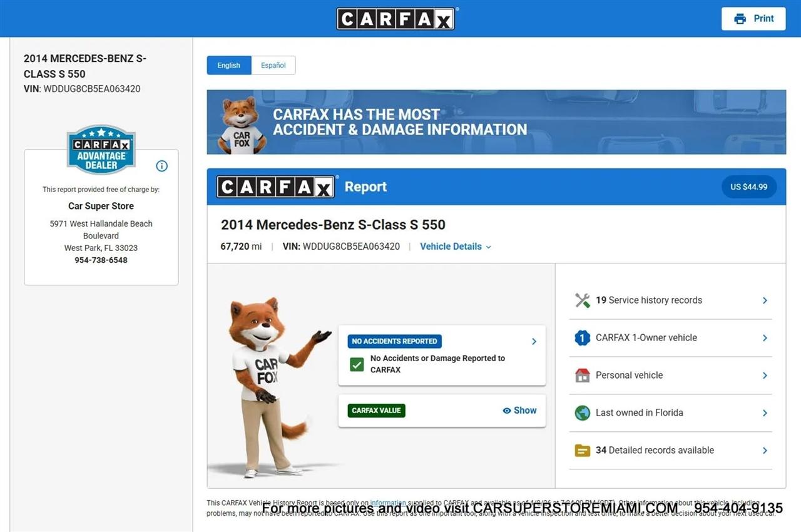Screen dimensions: 801x532
Task: Open the information link in the disclaimer
Action: click(x=387, y=503)
